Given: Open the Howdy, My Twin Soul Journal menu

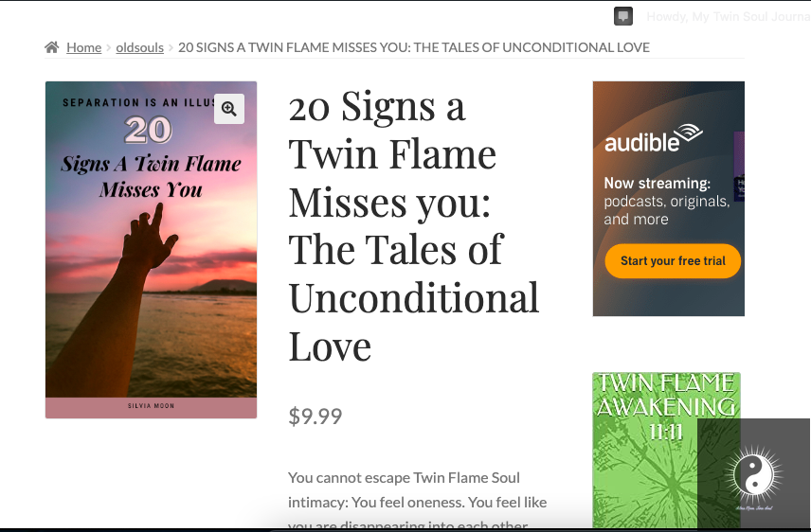Looking at the screenshot, I should (727, 17).
